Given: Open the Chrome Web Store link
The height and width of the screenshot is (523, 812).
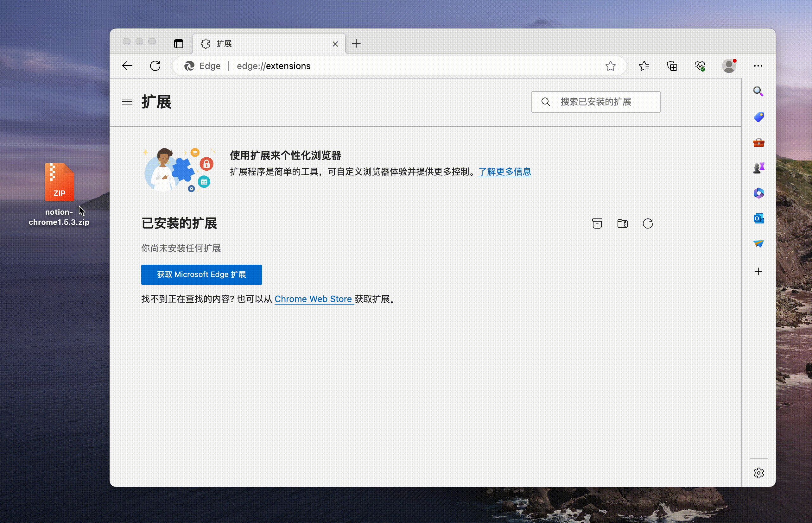Looking at the screenshot, I should coord(313,299).
